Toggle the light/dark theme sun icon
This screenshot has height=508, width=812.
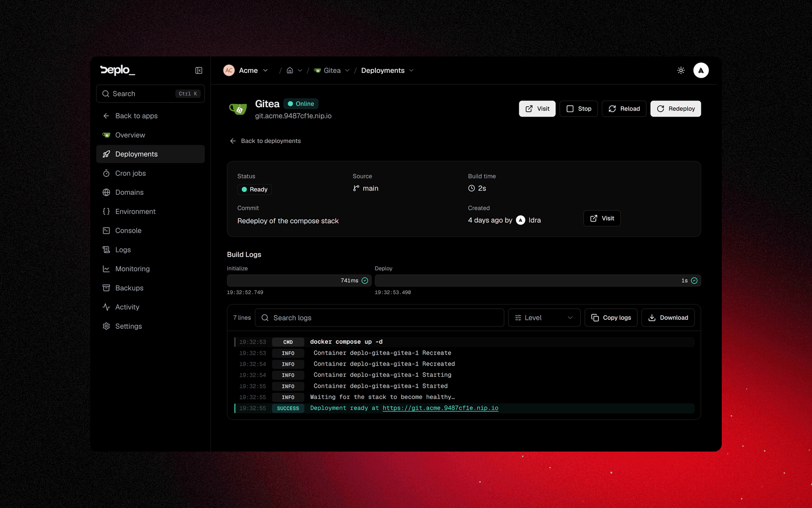click(681, 71)
